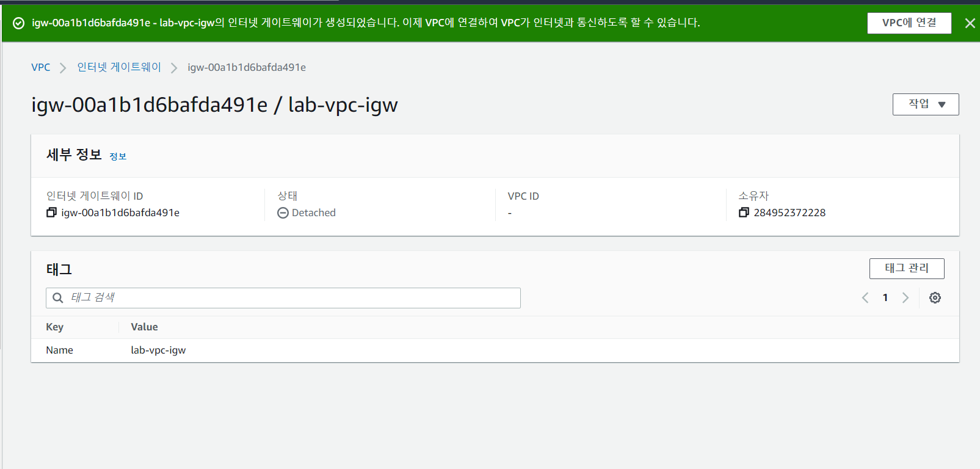Click the copy icon beside internet gateway ID
Viewport: 980px width, 469px height.
52,213
